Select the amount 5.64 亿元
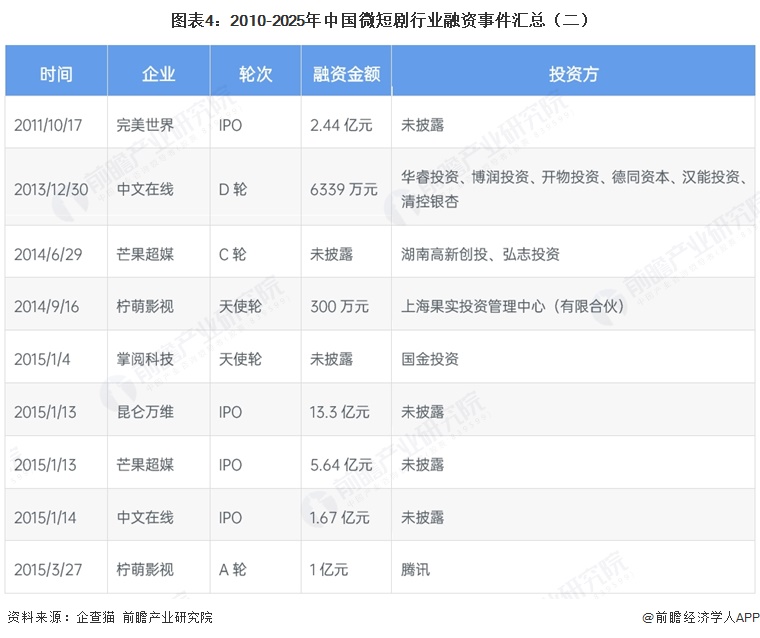This screenshot has height=638, width=760. (x=341, y=465)
